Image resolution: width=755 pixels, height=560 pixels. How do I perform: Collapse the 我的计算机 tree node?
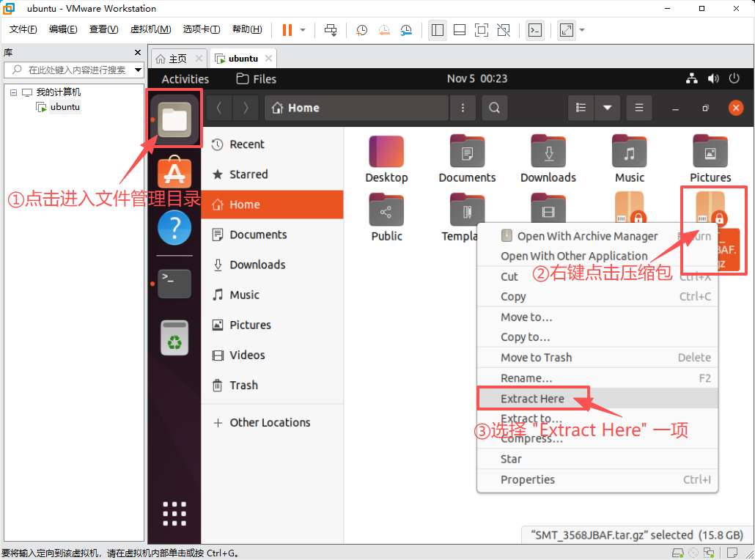click(13, 92)
